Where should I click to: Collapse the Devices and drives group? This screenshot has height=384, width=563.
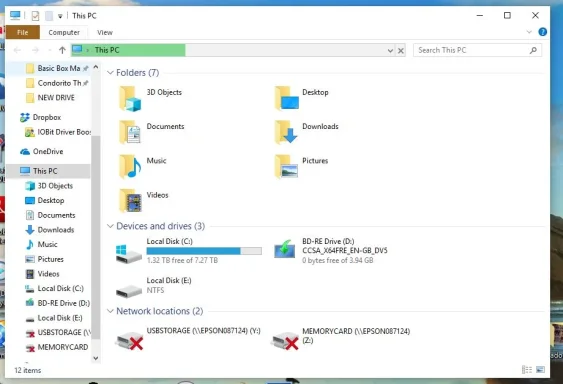pos(110,226)
